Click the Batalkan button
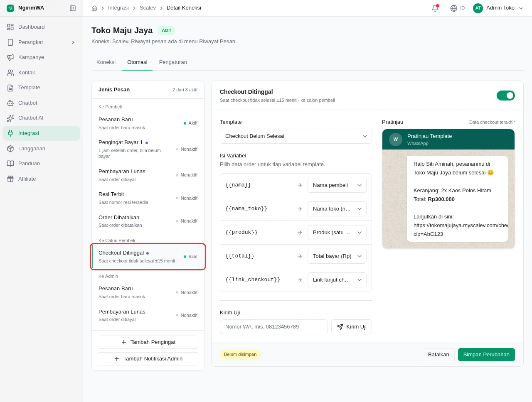This screenshot has width=532, height=402. pyautogui.click(x=438, y=355)
